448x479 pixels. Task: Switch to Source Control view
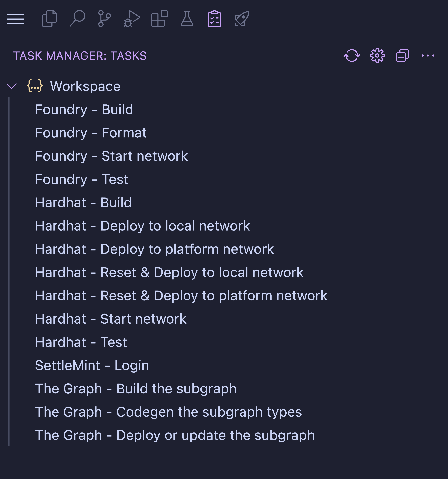tap(104, 19)
